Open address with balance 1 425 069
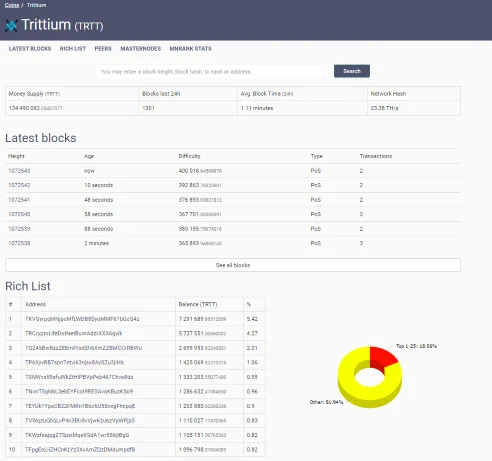Image resolution: width=492 pixels, height=461 pixels. click(x=75, y=362)
